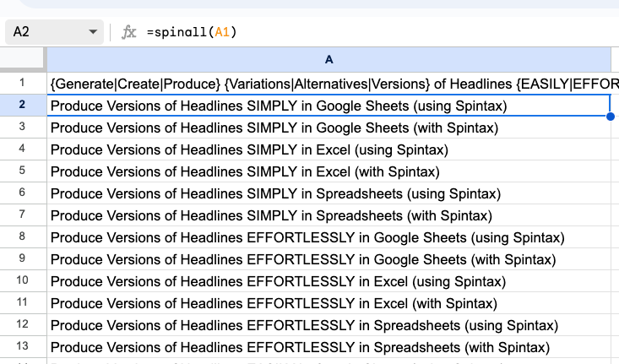Click cell 'EFFORTLESSLY in Google Sheets (with Spintax)'
The width and height of the screenshot is (619, 364).
[329, 259]
